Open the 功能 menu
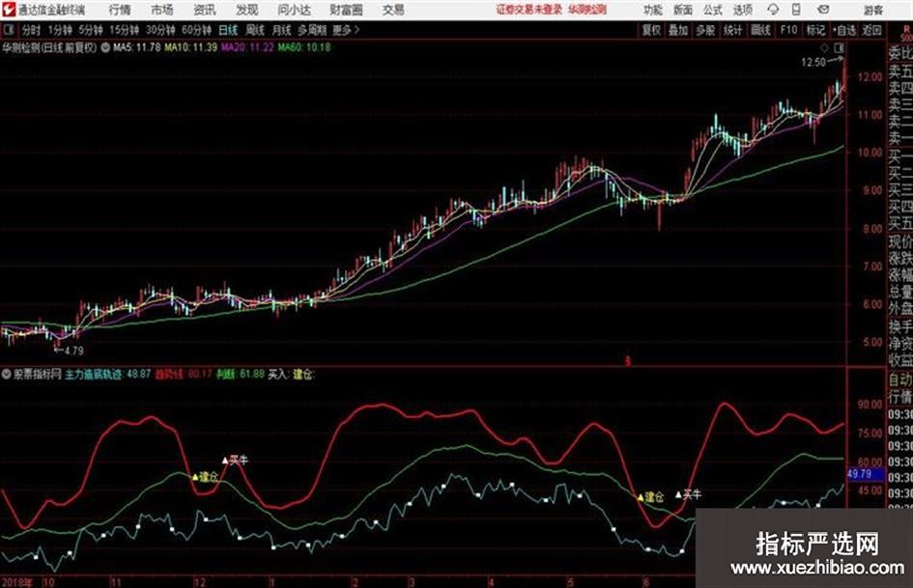Screen dimensions: 913x588 [653, 10]
